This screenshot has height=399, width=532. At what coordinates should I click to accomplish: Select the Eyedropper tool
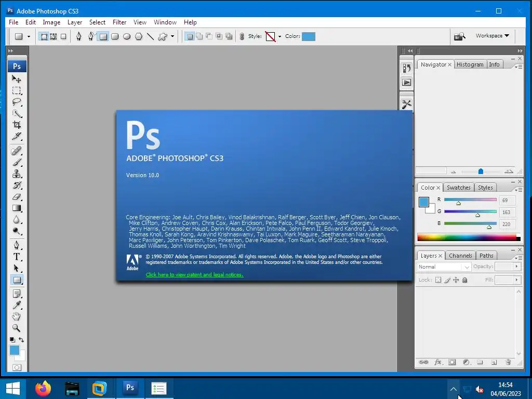click(17, 305)
